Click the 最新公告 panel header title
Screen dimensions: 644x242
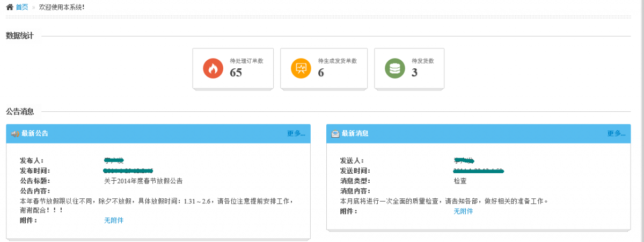coord(35,133)
